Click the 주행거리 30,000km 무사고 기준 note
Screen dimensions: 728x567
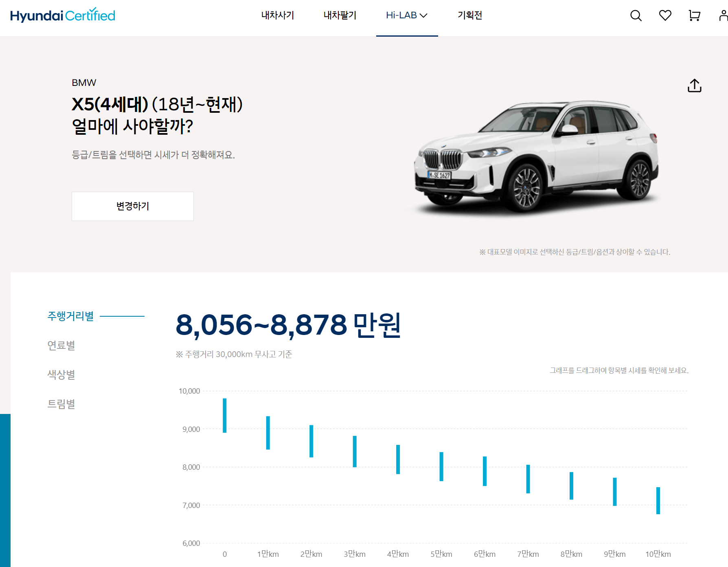click(234, 355)
